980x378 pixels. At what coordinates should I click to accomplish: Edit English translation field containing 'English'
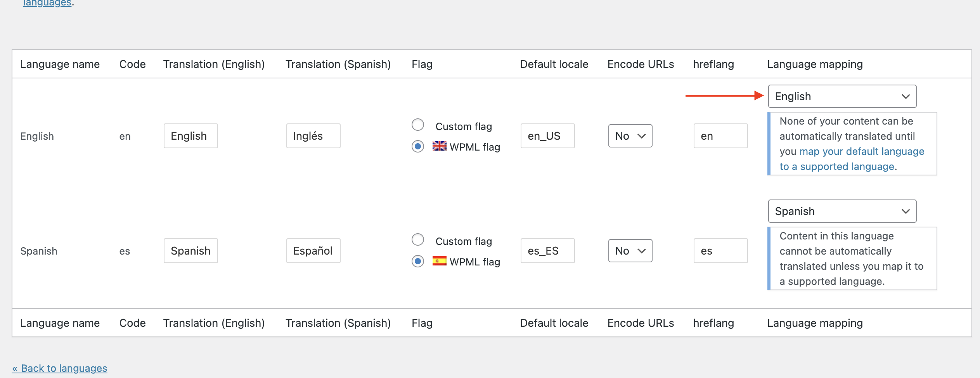pyautogui.click(x=190, y=136)
